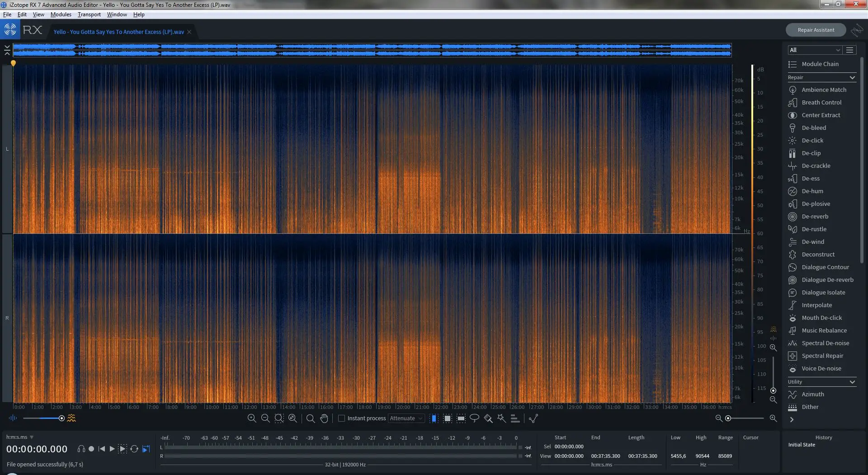This screenshot has width=868, height=475.
Task: Open the Music Rebalance module
Action: tap(818, 330)
